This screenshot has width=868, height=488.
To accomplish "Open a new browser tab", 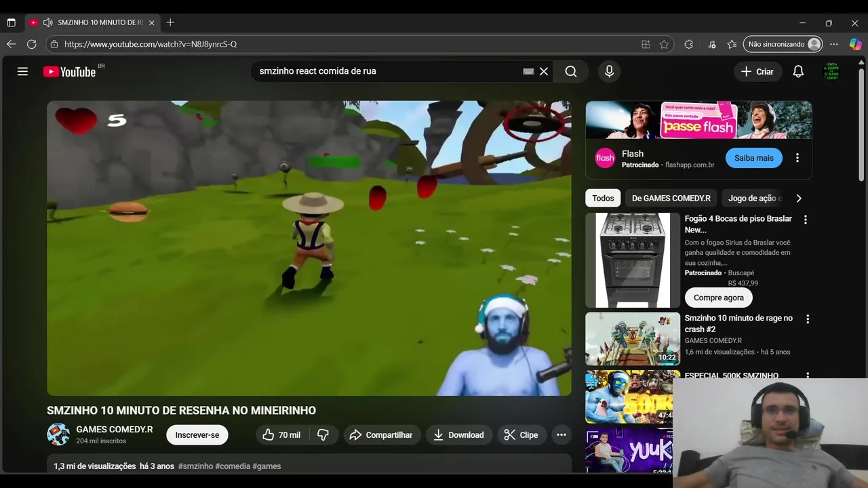I will [x=170, y=22].
